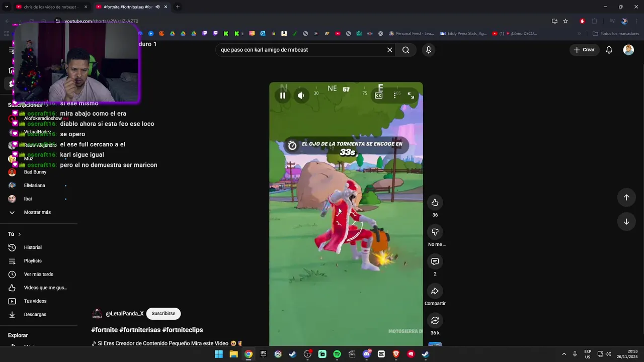Open the ESP US language switcher
The height and width of the screenshot is (362, 644).
pos(588,354)
